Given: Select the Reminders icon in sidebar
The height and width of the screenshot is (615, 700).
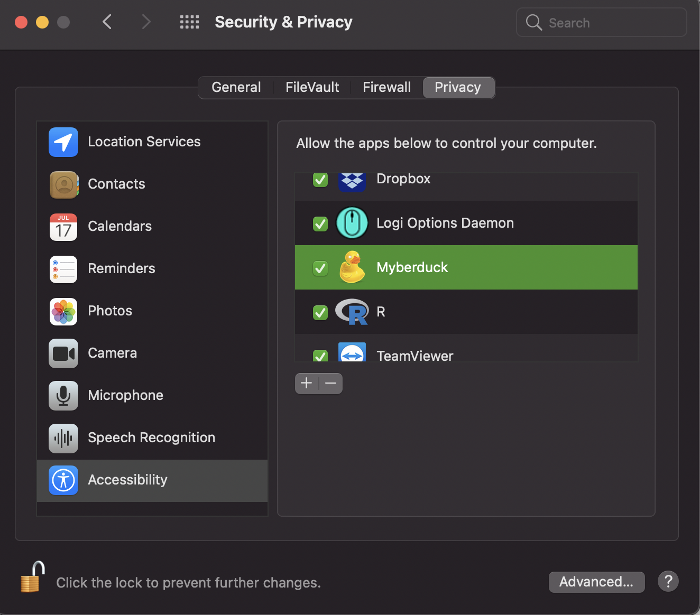Looking at the screenshot, I should click(63, 269).
